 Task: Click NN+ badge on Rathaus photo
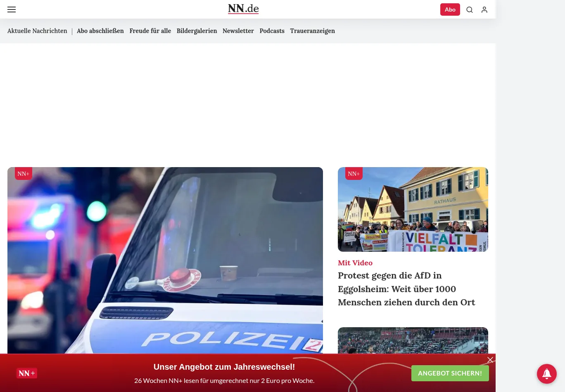[x=354, y=174]
